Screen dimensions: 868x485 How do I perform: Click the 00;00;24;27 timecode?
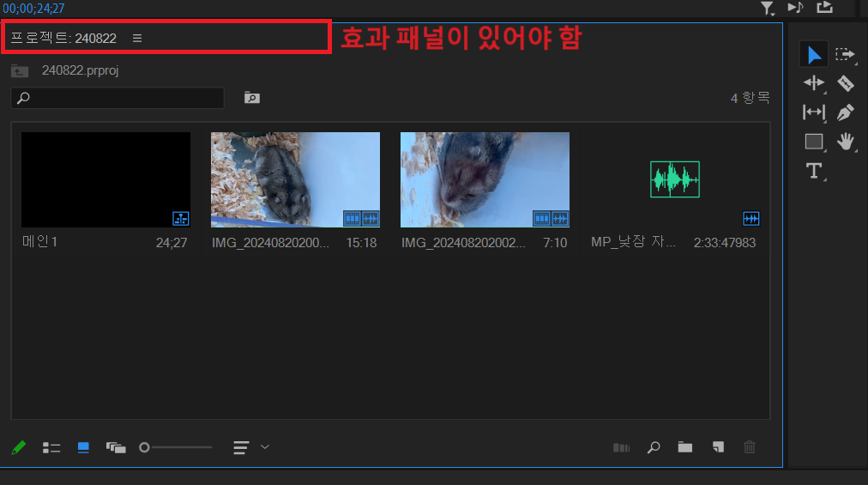point(33,9)
